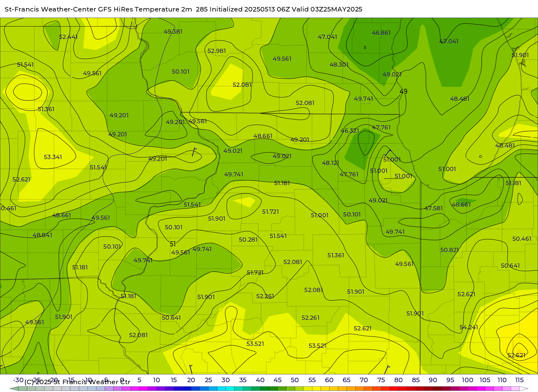The height and width of the screenshot is (392, 538).
Task: Select the color scale label 55
Action: (x=312, y=380)
